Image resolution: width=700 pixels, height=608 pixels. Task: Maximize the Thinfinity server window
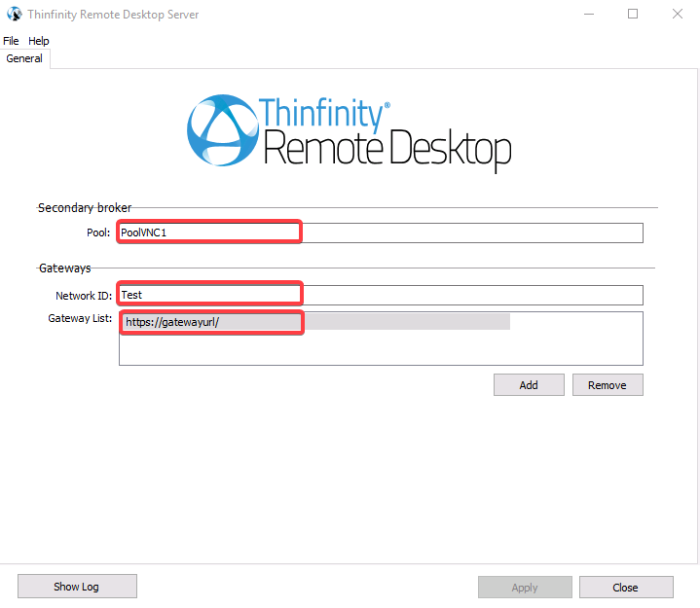point(633,15)
